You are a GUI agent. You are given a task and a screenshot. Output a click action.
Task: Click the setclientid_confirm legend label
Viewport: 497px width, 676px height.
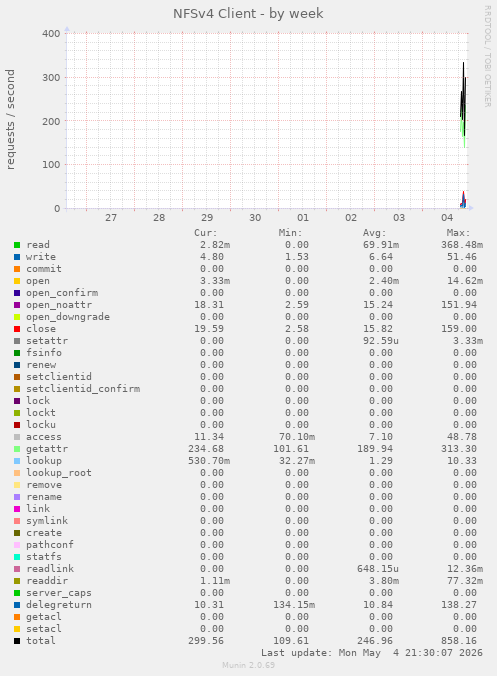[x=83, y=388]
